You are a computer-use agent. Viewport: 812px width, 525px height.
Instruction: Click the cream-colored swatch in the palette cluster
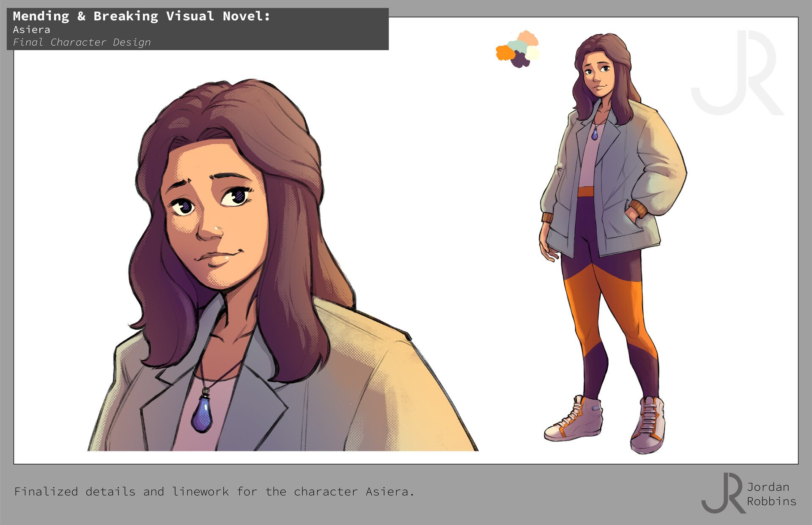(x=533, y=53)
